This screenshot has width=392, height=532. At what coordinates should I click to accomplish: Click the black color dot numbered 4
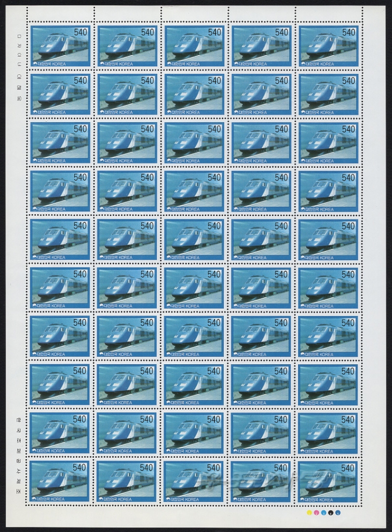click(331, 513)
